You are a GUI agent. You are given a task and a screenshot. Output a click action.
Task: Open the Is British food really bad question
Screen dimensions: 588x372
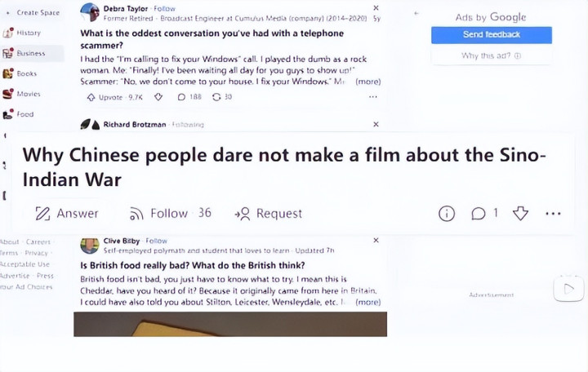tap(193, 265)
